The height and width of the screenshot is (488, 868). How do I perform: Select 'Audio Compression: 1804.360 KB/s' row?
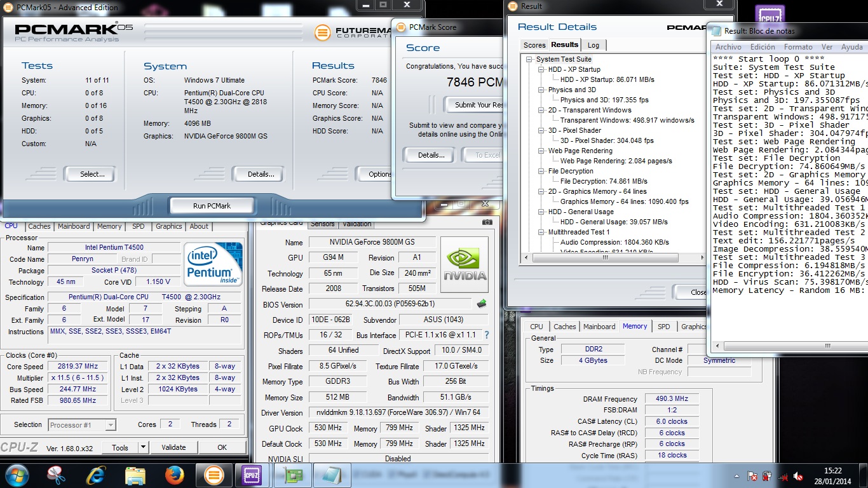(x=614, y=242)
